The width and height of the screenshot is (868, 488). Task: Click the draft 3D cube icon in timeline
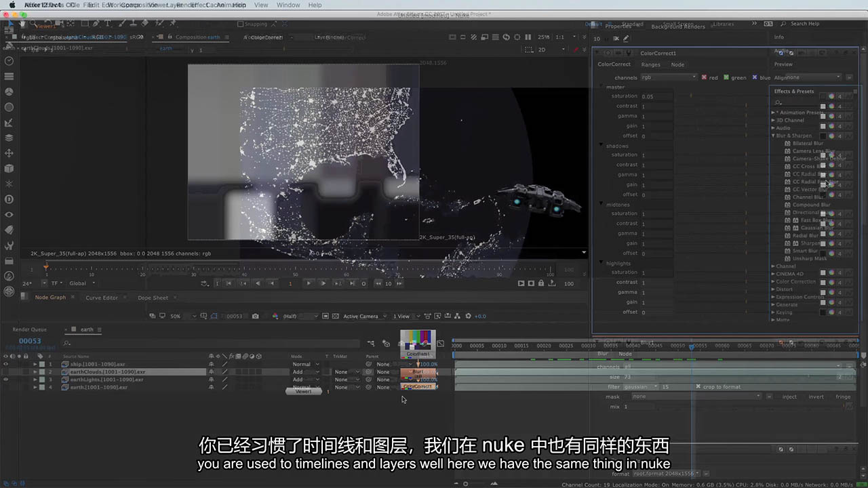(x=386, y=344)
